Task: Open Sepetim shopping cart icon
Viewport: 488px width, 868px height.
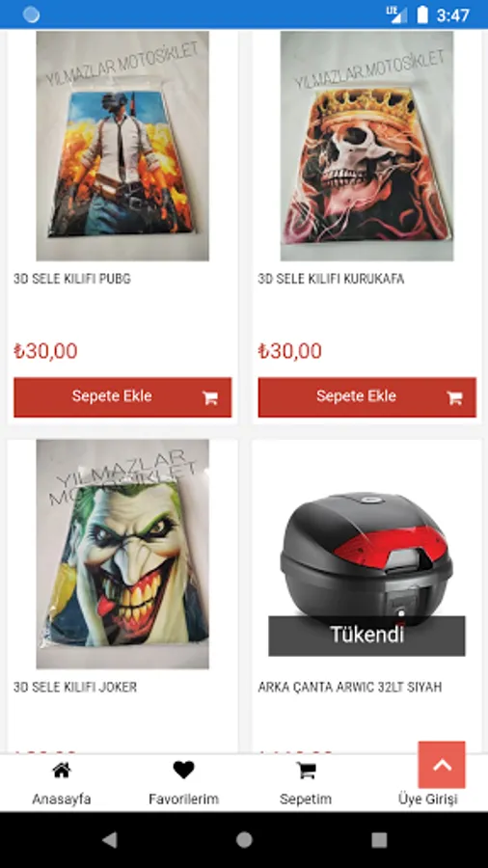Action: (306, 771)
